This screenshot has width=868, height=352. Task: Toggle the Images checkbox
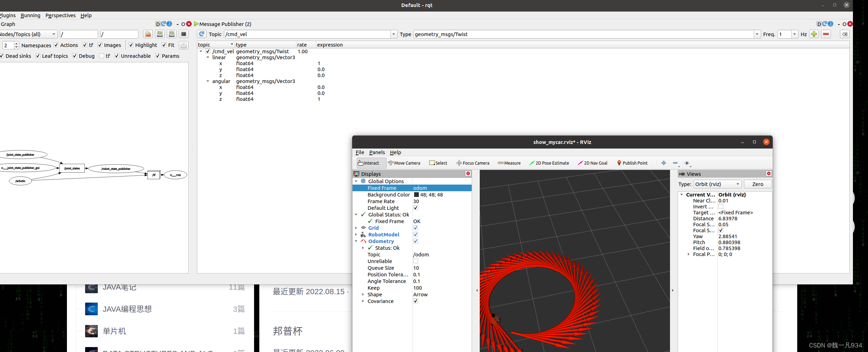coord(100,45)
